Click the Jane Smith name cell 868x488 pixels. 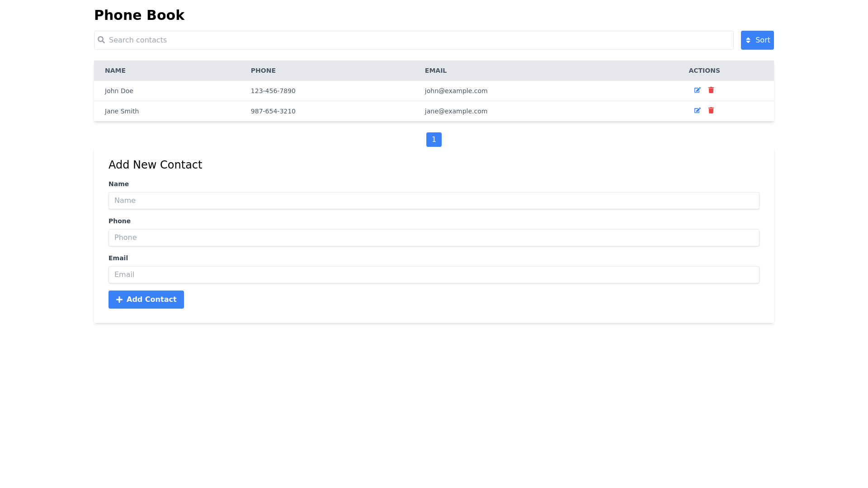[122, 111]
